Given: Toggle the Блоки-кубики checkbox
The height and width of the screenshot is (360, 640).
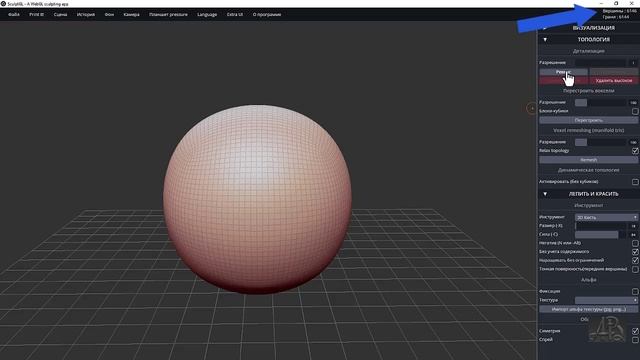Looking at the screenshot, I should [x=635, y=111].
